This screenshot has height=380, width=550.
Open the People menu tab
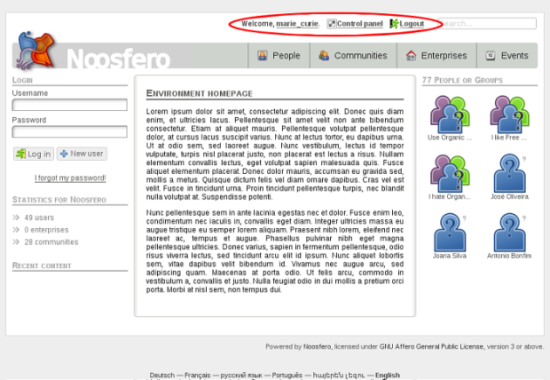[x=279, y=55]
